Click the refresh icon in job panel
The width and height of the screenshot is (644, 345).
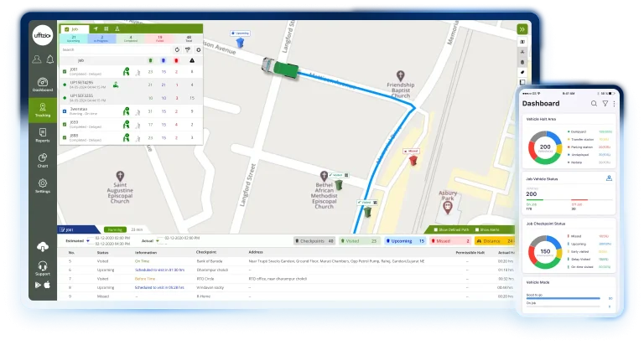[176, 49]
